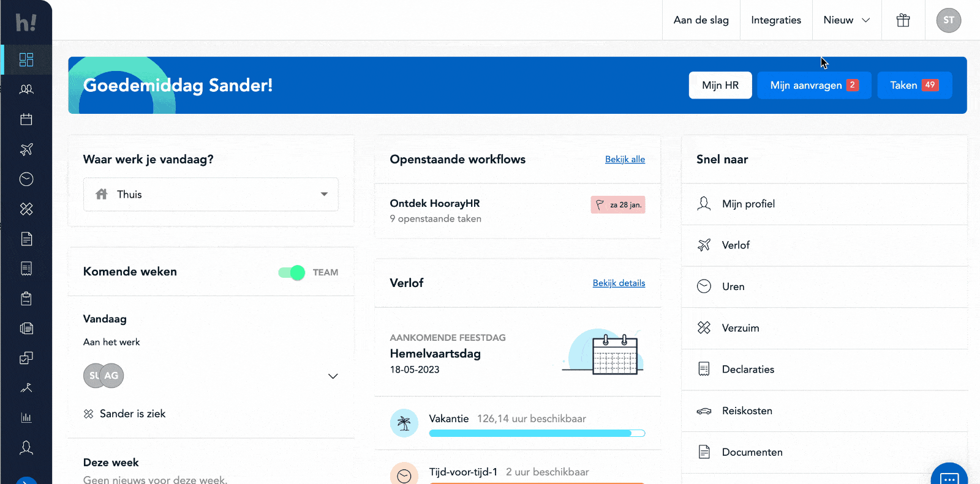This screenshot has width=980, height=484.
Task: Open the bandage absence icon in sidebar
Action: click(26, 209)
